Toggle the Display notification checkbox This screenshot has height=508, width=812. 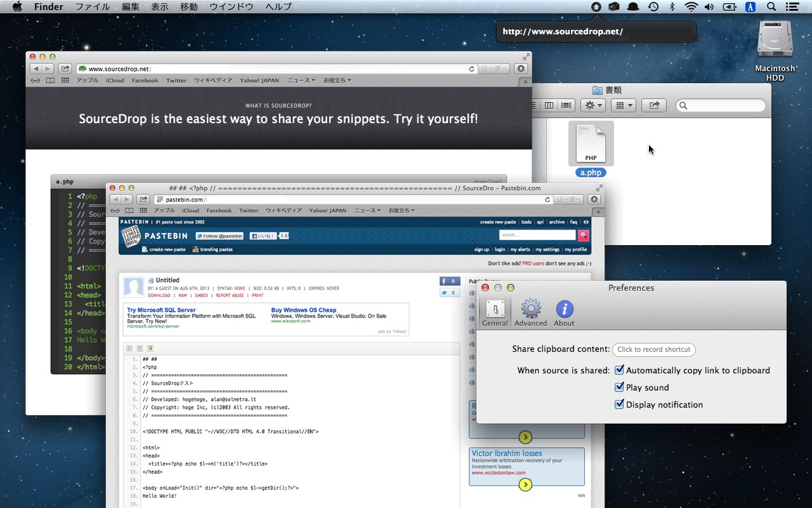[x=620, y=404]
